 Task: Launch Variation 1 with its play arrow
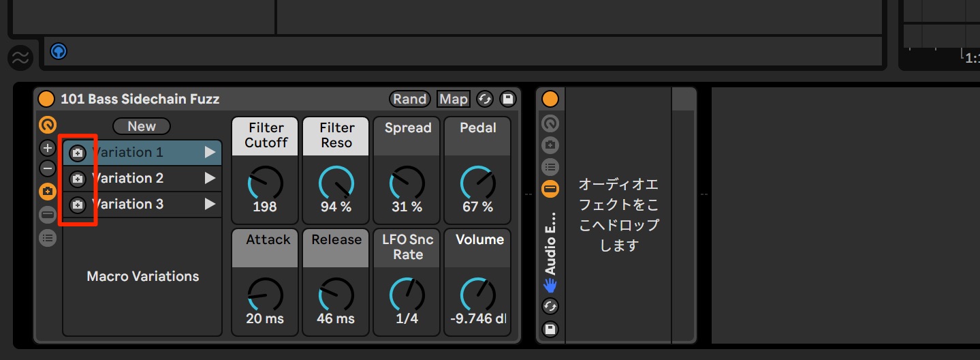[x=210, y=153]
